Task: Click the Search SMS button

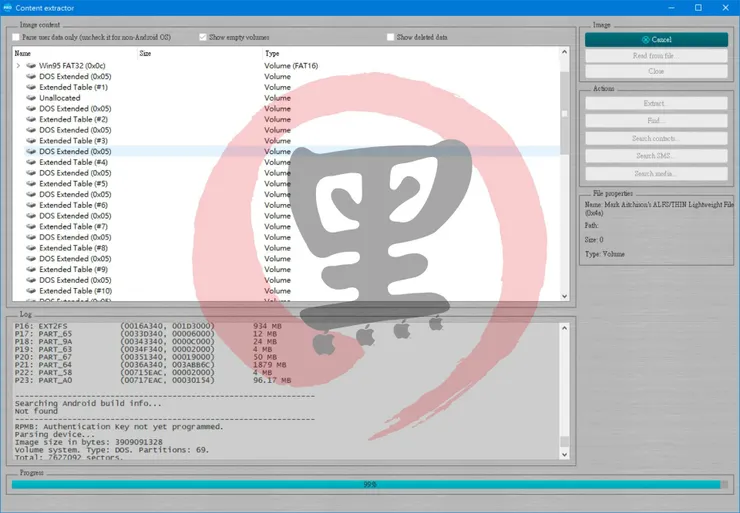Action: (x=656, y=156)
